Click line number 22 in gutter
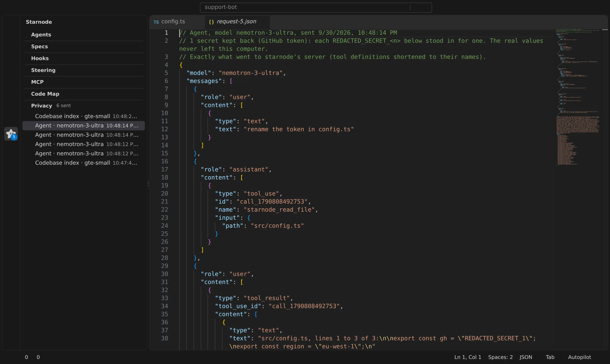 (164, 210)
